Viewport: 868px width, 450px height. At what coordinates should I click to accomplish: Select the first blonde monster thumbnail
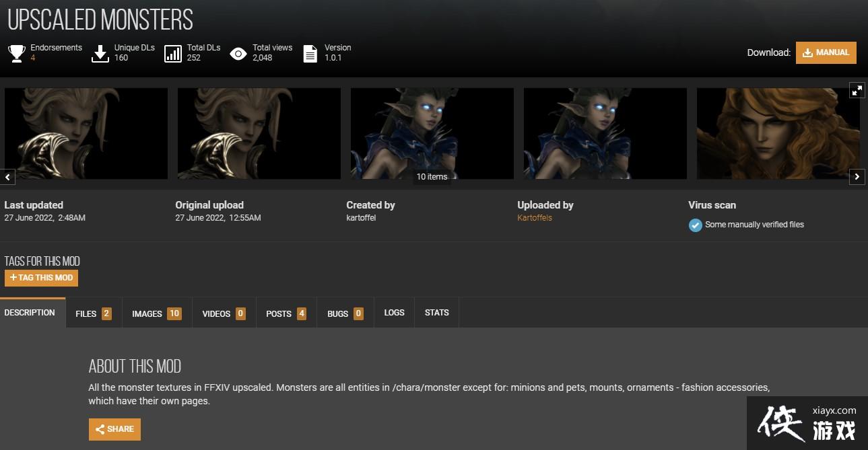coord(86,133)
